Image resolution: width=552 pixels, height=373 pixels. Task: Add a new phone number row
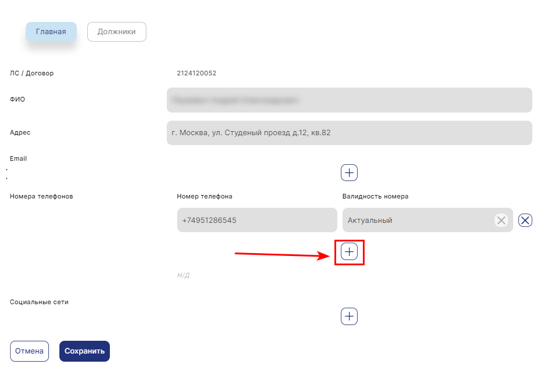(x=349, y=252)
